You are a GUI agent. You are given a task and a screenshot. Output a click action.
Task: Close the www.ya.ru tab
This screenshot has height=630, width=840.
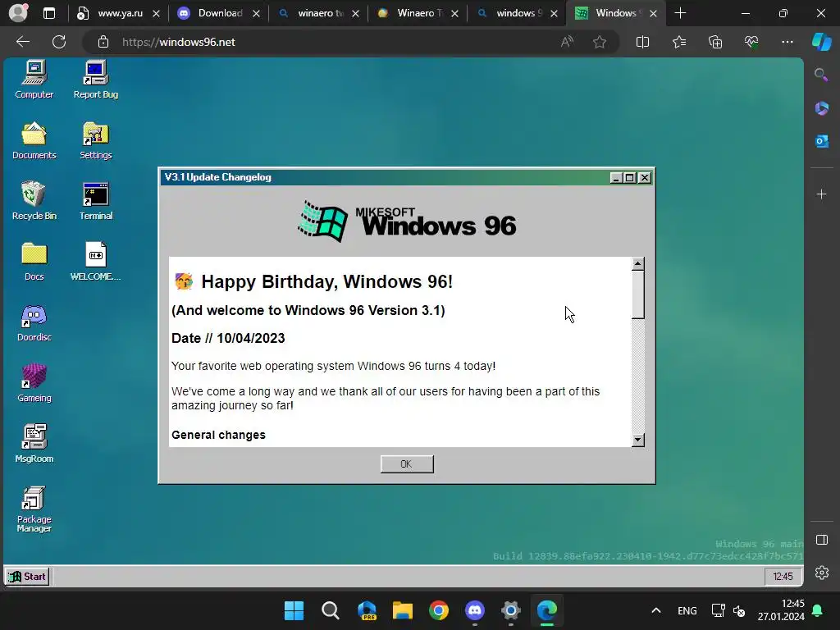pyautogui.click(x=156, y=13)
